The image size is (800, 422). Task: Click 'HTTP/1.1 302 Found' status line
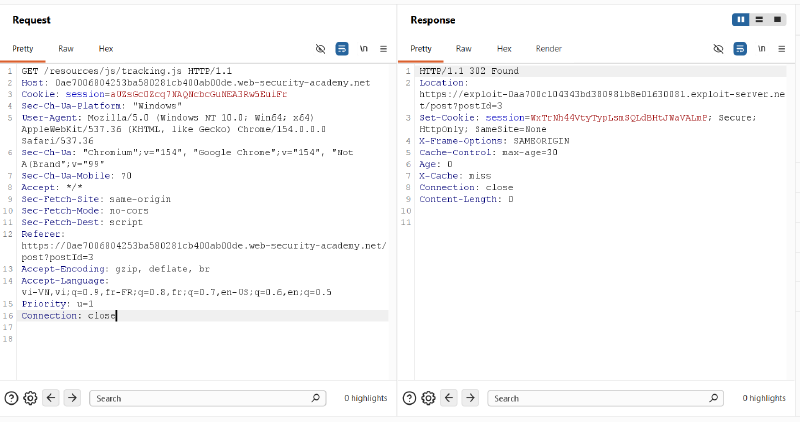[469, 71]
